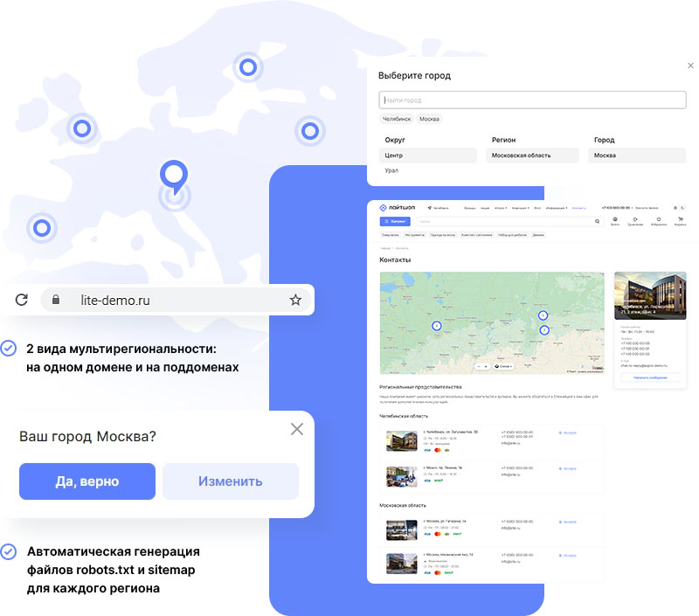Select map marker numbered 1
The width and height of the screenshot is (699, 616).
543,315
